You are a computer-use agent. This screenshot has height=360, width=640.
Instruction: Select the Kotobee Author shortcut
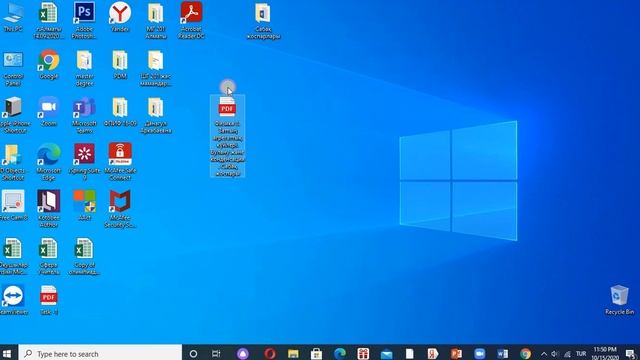click(49, 209)
